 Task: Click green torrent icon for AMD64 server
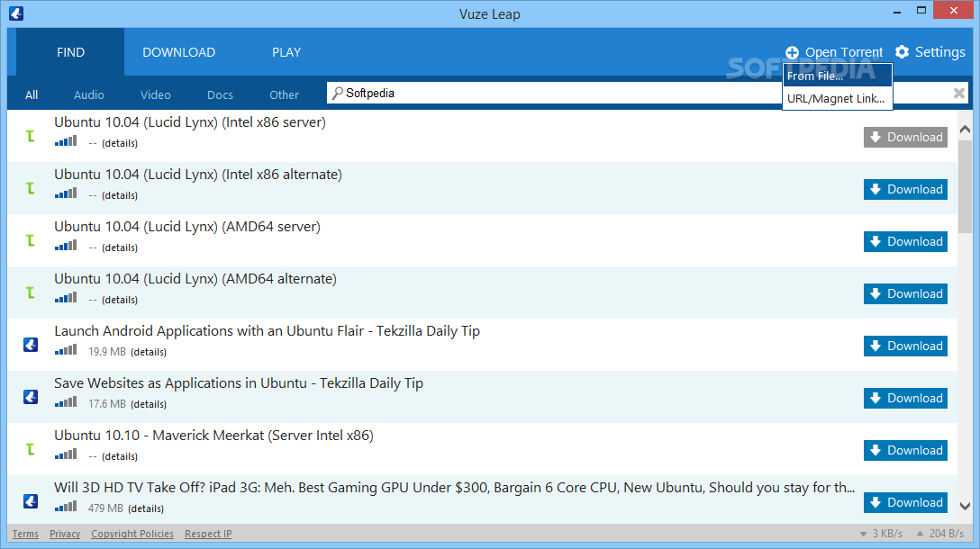[30, 240]
